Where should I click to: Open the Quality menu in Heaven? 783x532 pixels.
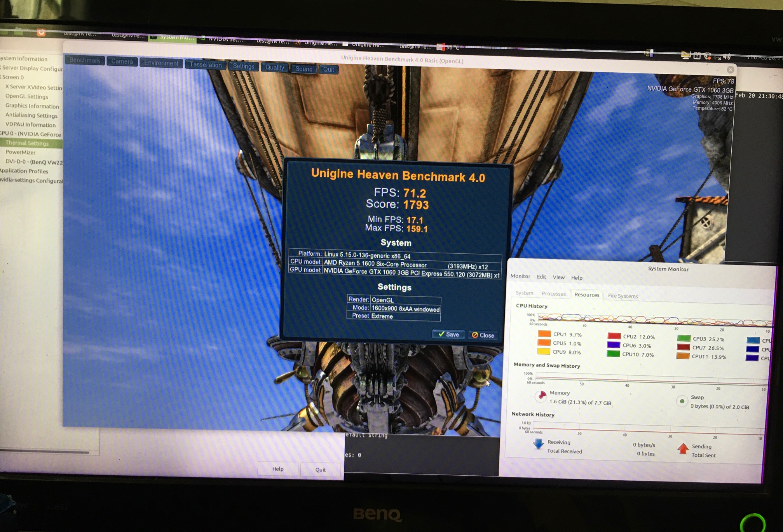[x=275, y=67]
